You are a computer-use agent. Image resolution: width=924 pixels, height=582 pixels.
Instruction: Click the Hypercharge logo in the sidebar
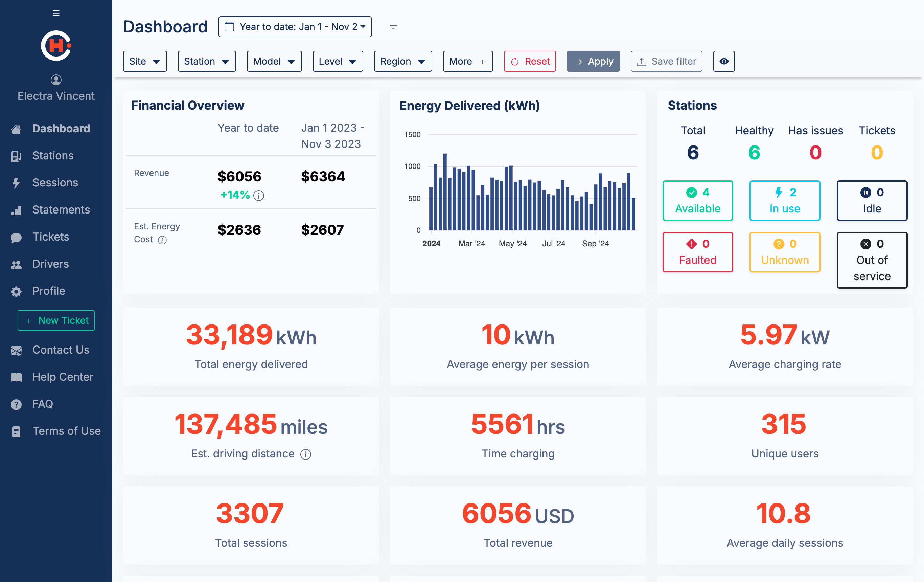tap(56, 46)
